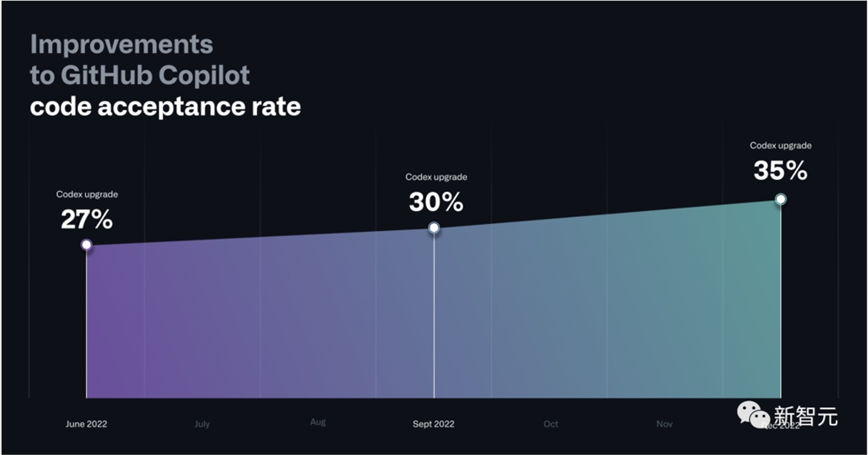Click the large 35% value text

(x=780, y=170)
